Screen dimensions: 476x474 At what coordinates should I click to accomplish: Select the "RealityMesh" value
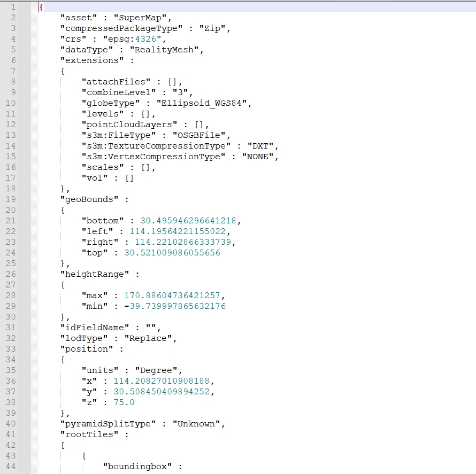pyautogui.click(x=164, y=50)
